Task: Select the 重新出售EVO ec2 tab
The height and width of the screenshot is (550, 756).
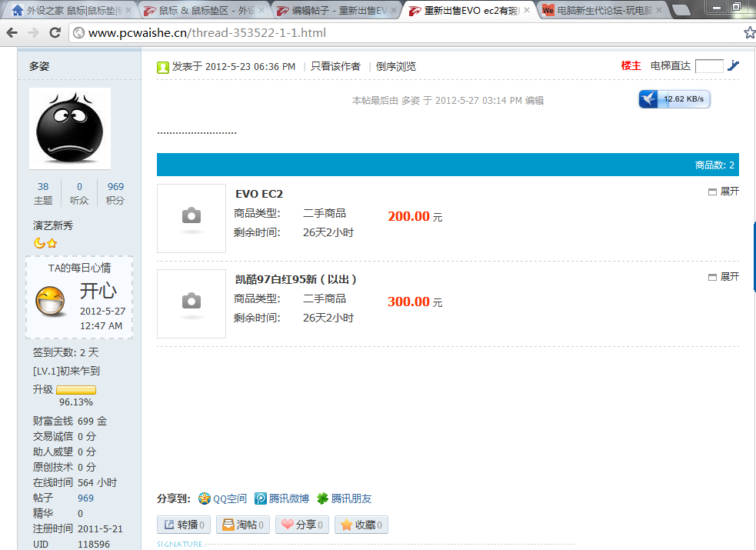Action: pyautogui.click(x=470, y=10)
